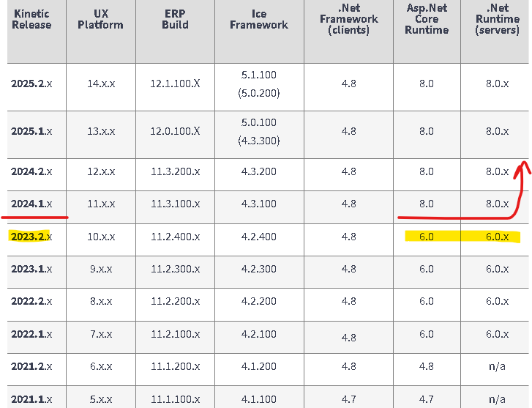Select the 14.x.x UX Platform cell
The image size is (532, 408).
pyautogui.click(x=101, y=84)
